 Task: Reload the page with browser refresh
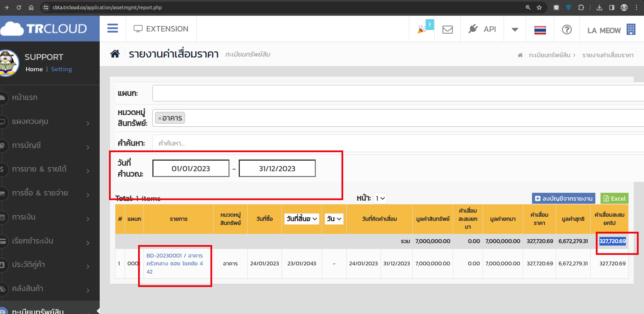(x=19, y=8)
